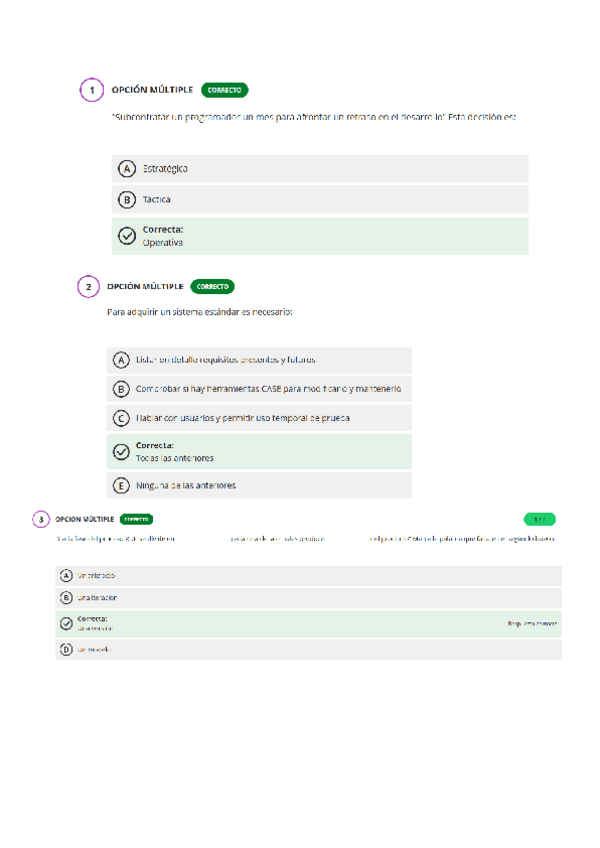This screenshot has height=848, width=600.
Task: Select option A 'Estratégica' circle icon
Action: (127, 169)
